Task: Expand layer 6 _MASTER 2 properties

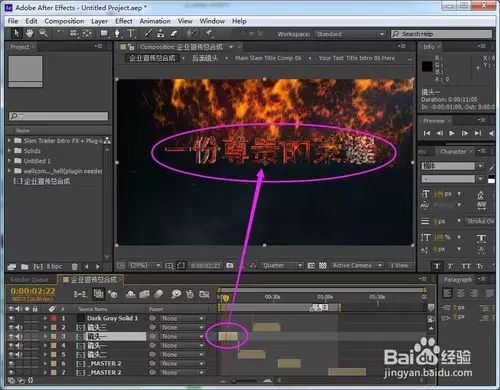Action: (45, 363)
